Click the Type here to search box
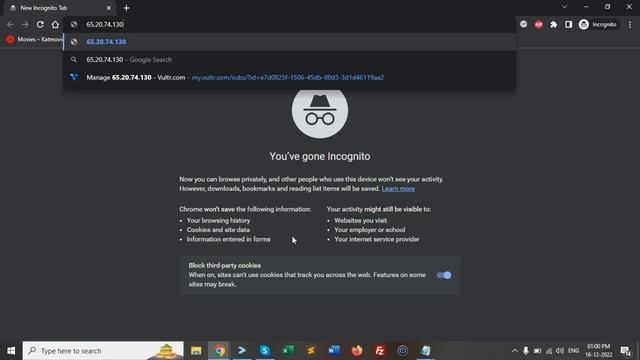The width and height of the screenshot is (640, 360). [103, 351]
